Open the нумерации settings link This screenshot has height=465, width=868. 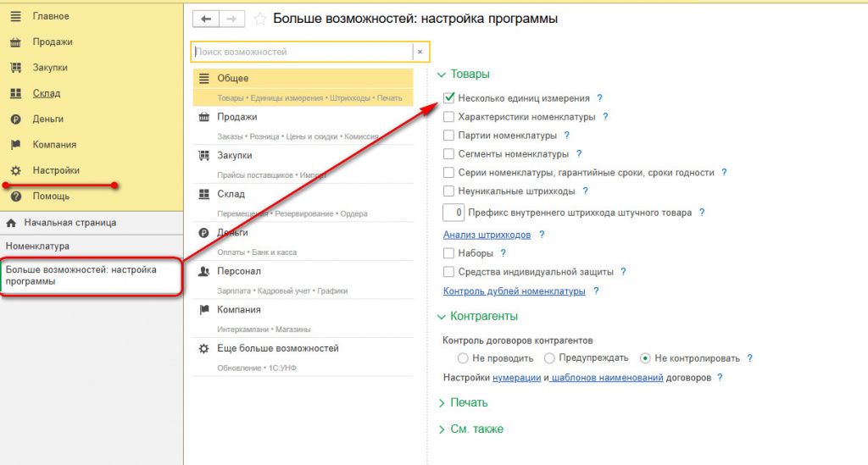click(x=516, y=379)
